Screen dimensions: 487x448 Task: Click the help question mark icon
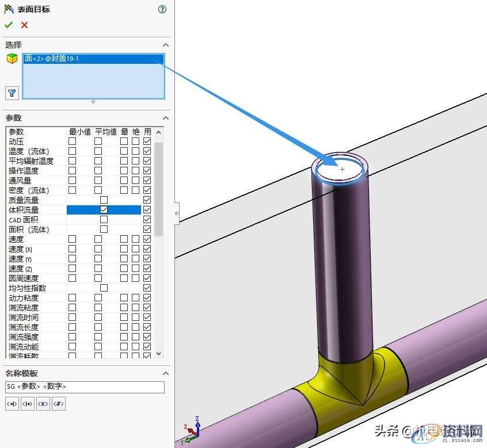click(162, 9)
